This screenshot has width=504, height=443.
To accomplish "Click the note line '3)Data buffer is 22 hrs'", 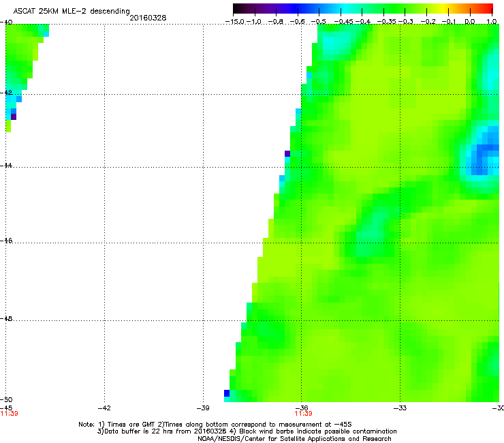I will pyautogui.click(x=247, y=431).
